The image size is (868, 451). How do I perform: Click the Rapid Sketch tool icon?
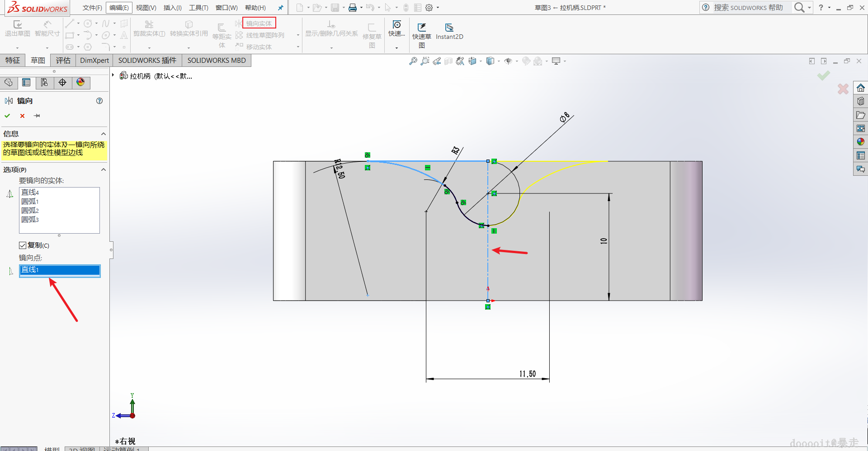click(x=421, y=28)
